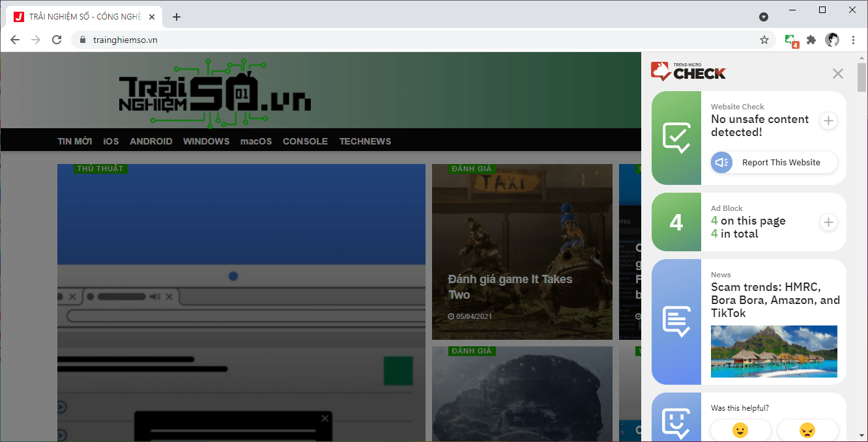Open the Scam trends news headline
868x442 pixels.
[775, 300]
